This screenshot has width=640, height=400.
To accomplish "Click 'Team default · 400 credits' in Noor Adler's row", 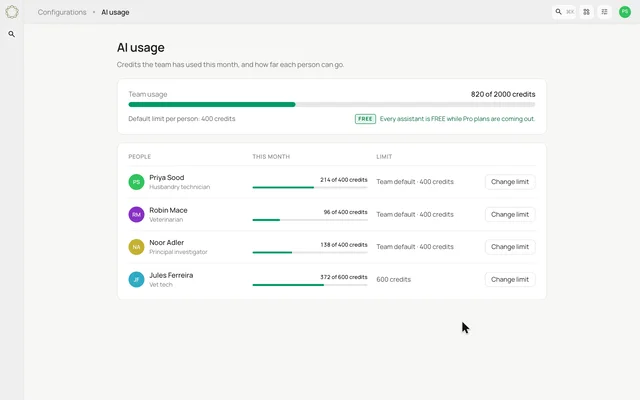I will point(415,247).
